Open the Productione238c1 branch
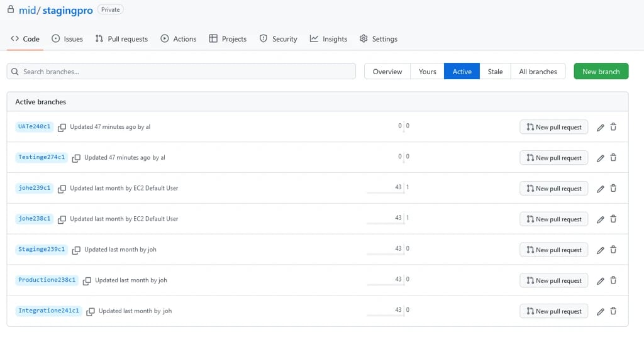Image resolution: width=644 pixels, height=337 pixels. coord(47,280)
